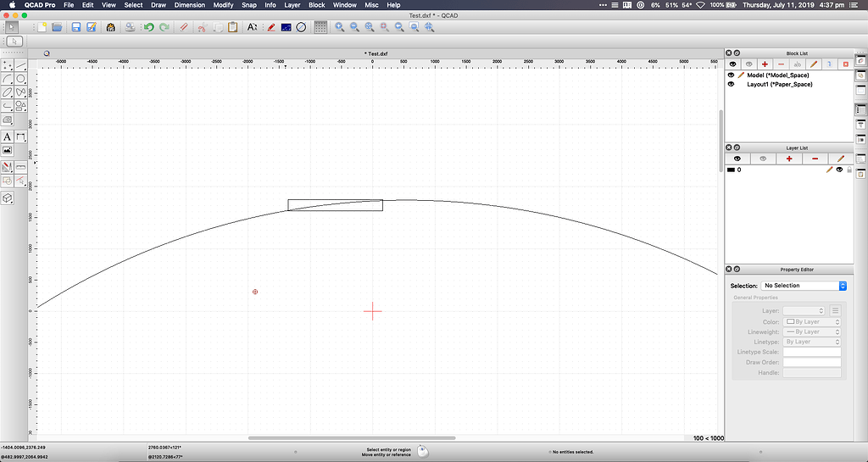Open the Modify menu

coord(223,5)
